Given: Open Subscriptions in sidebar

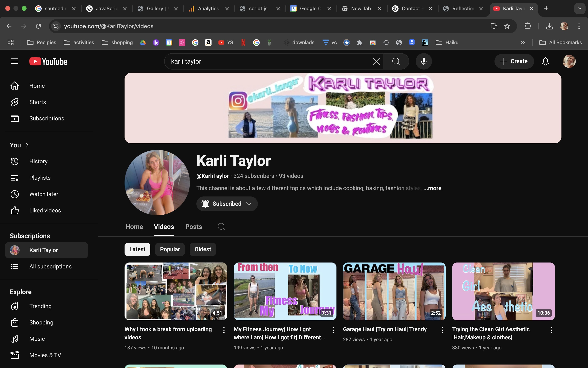Looking at the screenshot, I should click(x=47, y=118).
